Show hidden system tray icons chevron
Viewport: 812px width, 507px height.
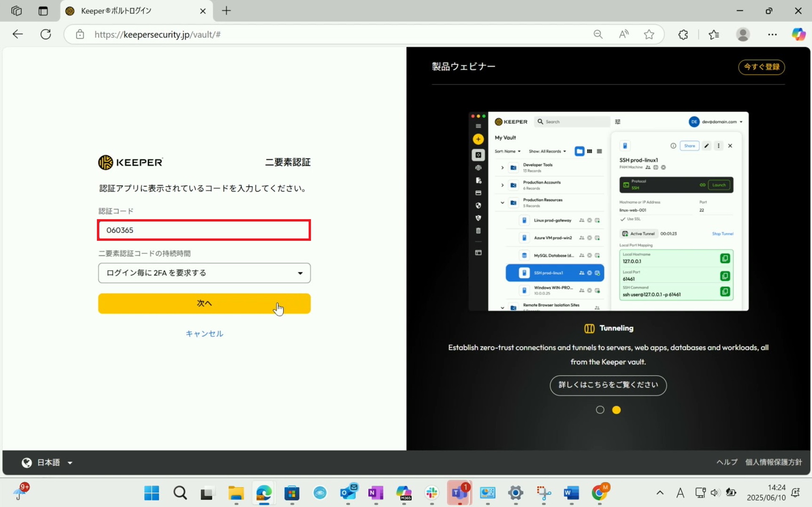click(660, 493)
